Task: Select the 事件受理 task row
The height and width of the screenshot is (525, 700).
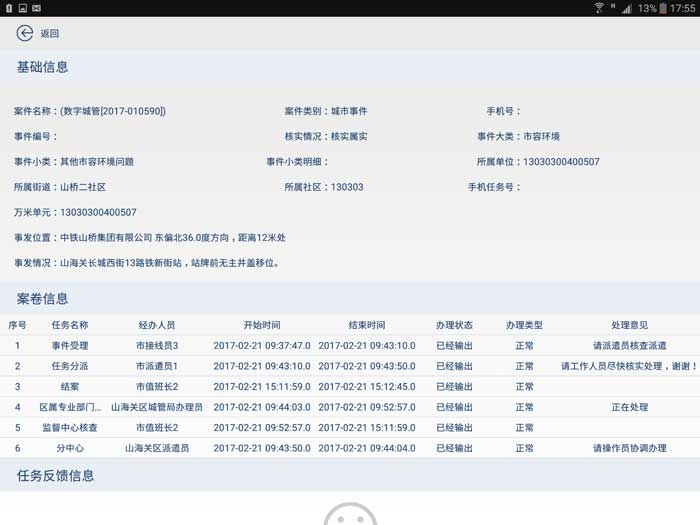Action: coord(350,346)
